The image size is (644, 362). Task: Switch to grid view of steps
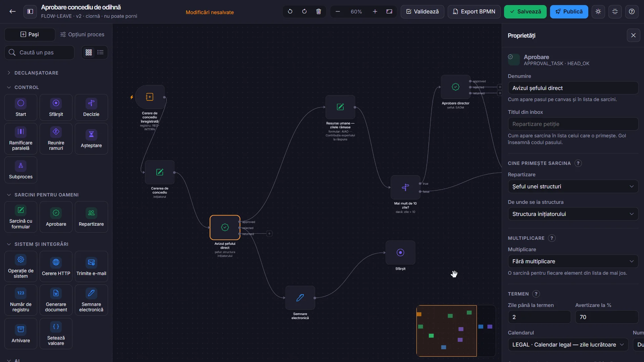pos(89,52)
